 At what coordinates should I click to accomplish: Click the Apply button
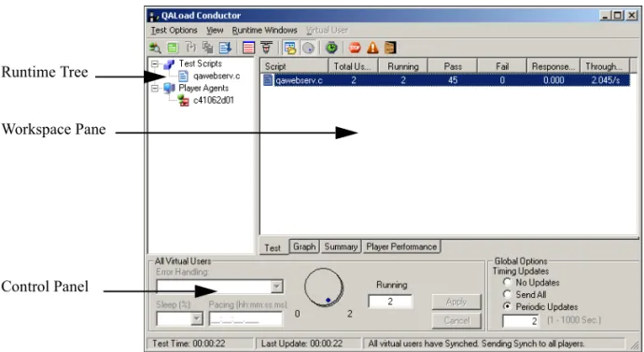(456, 302)
